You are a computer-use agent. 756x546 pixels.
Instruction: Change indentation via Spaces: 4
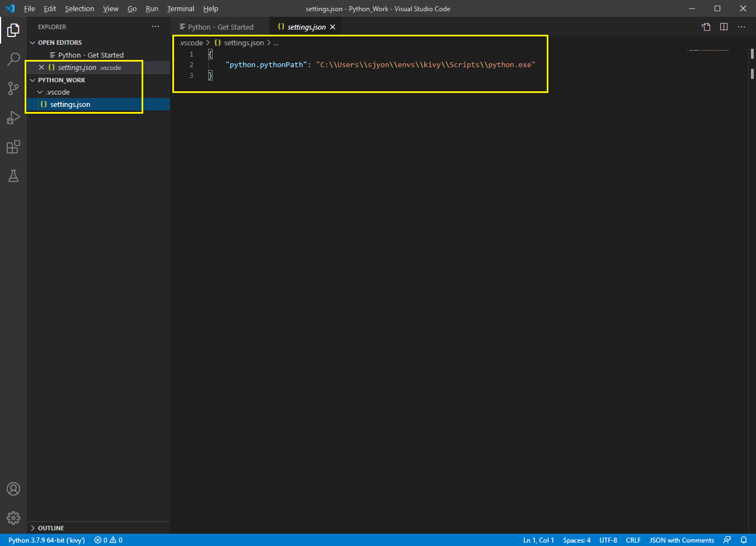point(576,540)
